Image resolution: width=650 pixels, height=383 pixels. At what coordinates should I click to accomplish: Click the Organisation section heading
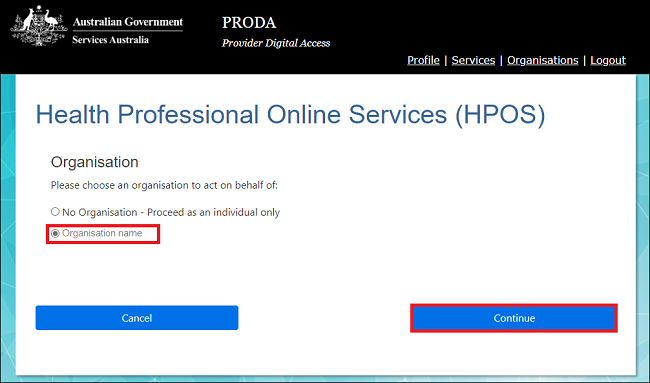tap(95, 162)
